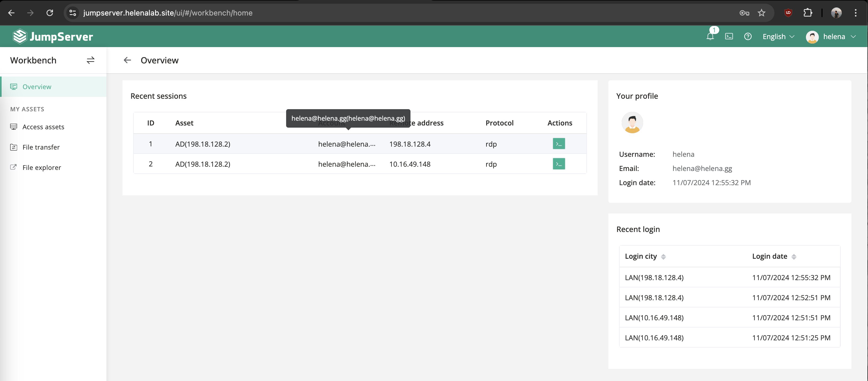The image size is (868, 381).
Task: Sort by Login city column
Action: click(663, 257)
